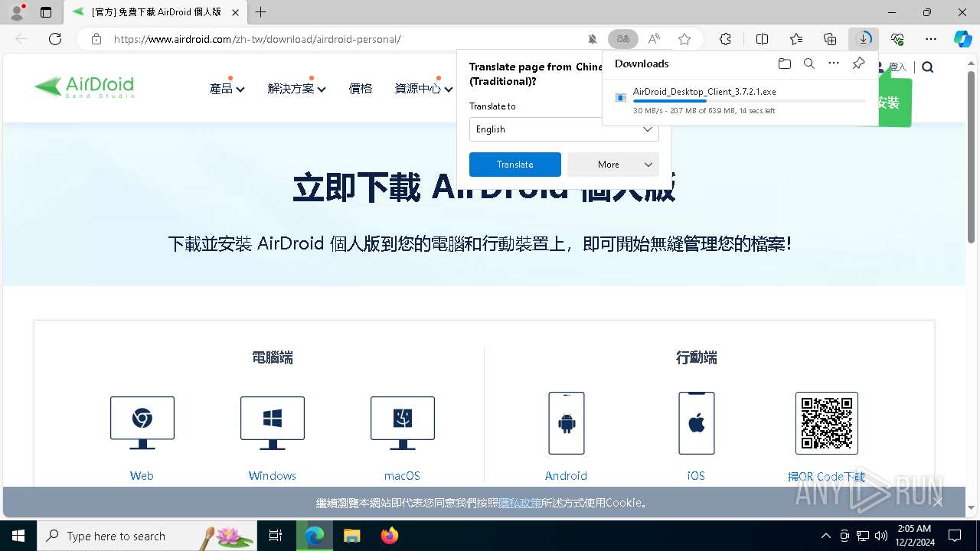Click the blue Translate button
This screenshot has width=980, height=551.
tap(515, 165)
